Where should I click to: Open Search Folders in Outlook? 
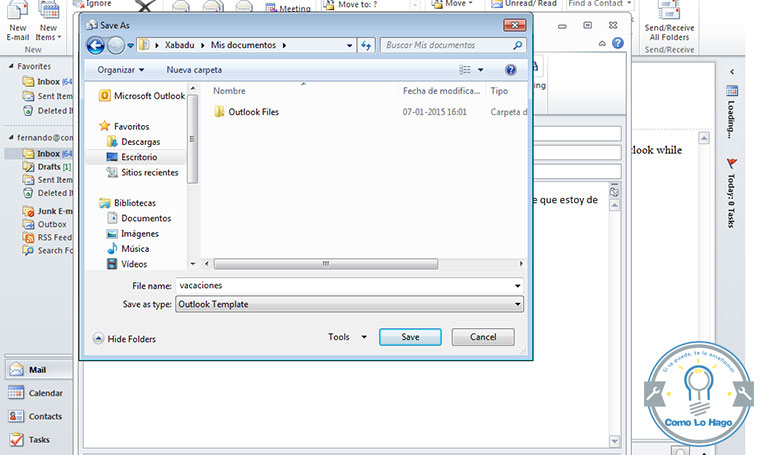[x=48, y=251]
